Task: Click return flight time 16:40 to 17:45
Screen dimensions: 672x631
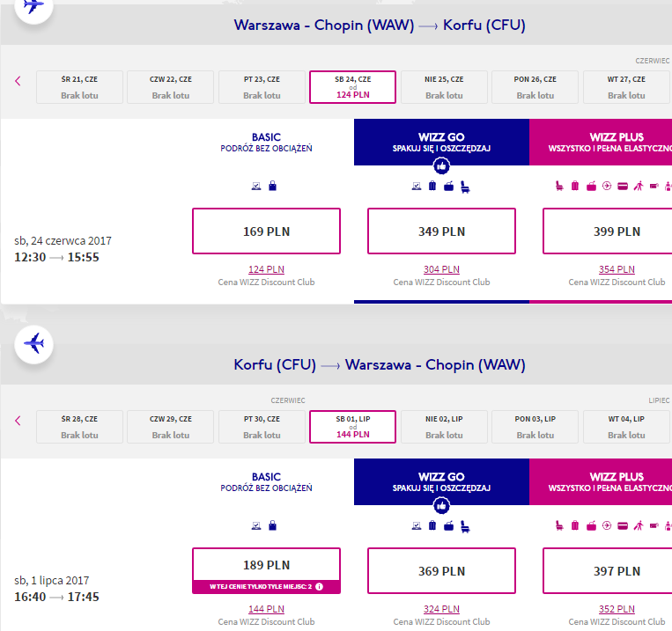Action: (x=56, y=597)
